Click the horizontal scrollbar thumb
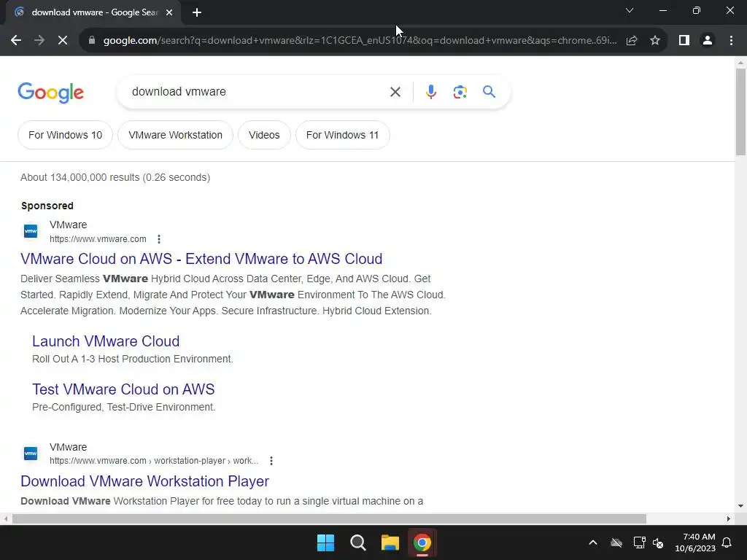Image resolution: width=747 pixels, height=560 pixels. (x=329, y=518)
